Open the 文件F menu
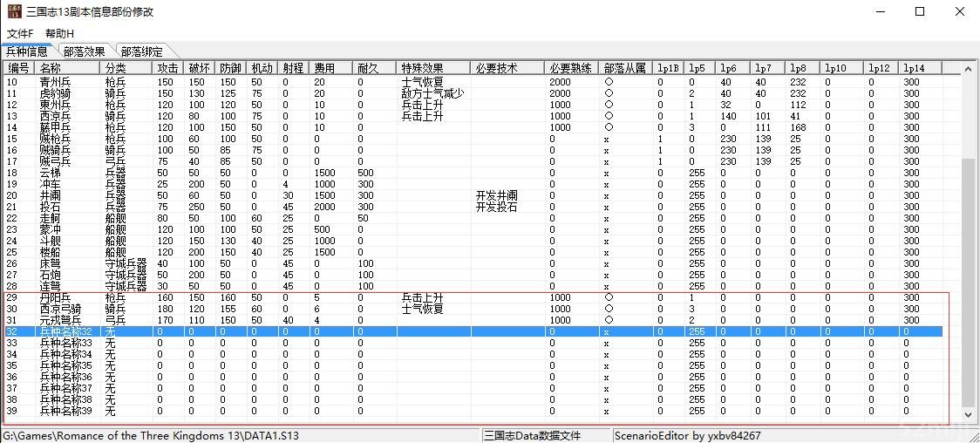The image size is (980, 443). point(20,33)
